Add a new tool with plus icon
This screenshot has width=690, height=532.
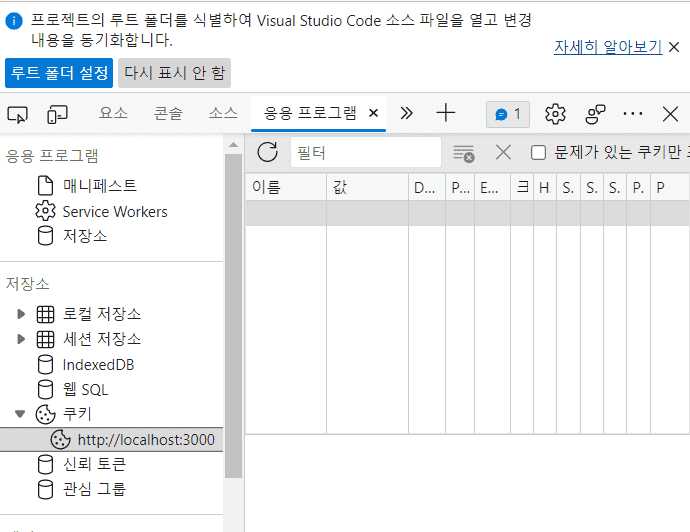tap(445, 113)
